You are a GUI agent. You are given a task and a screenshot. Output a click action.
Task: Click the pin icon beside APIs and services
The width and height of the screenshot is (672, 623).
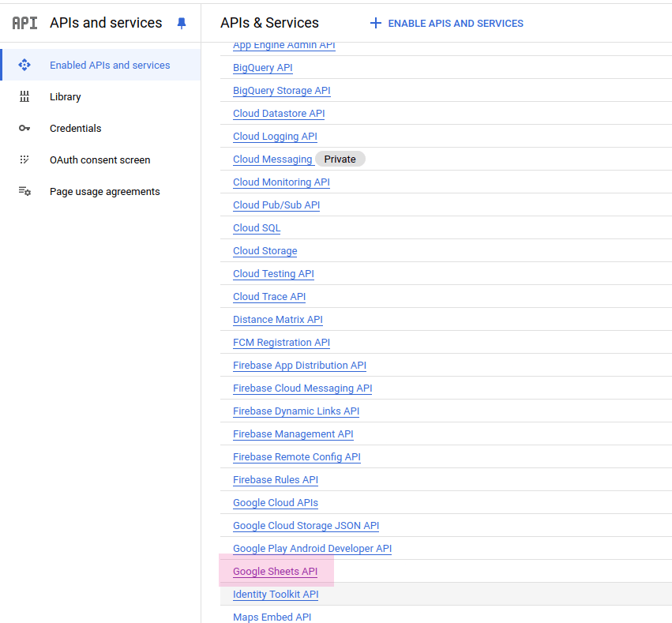[182, 23]
